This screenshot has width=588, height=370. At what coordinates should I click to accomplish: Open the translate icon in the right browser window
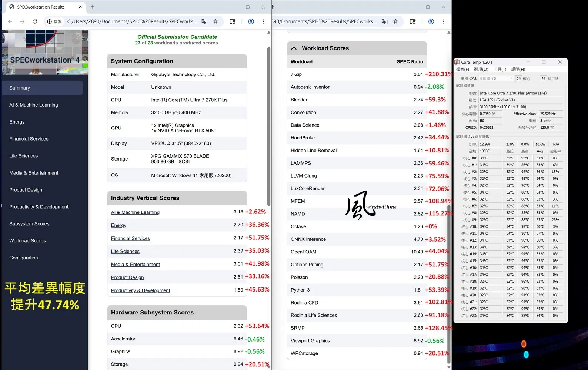[x=385, y=21]
